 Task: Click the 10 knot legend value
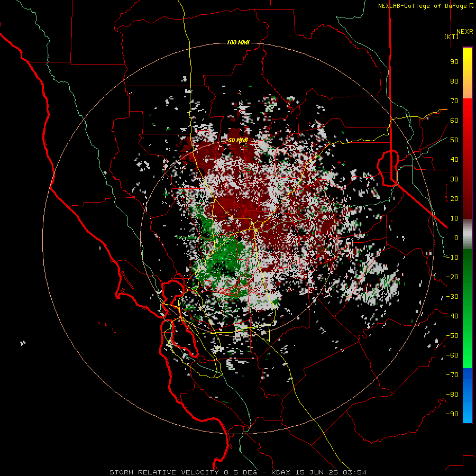point(454,218)
